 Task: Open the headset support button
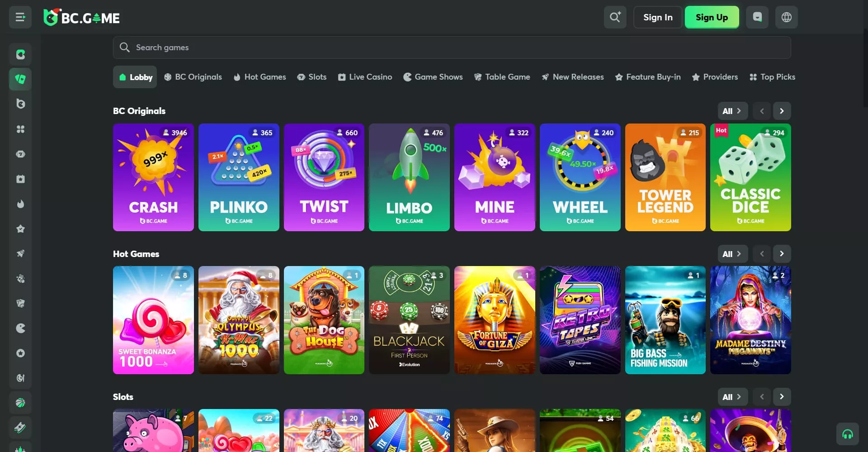coord(847,434)
